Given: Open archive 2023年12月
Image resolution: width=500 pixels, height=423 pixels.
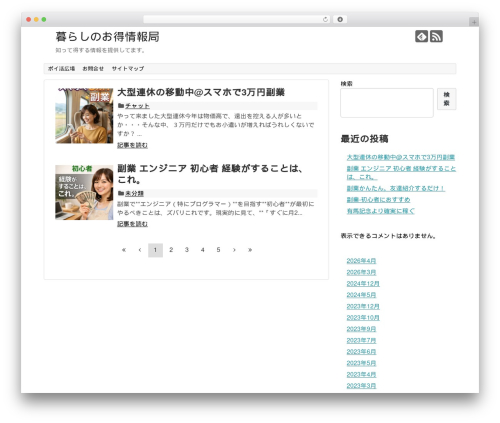Looking at the screenshot, I should coord(363,306).
